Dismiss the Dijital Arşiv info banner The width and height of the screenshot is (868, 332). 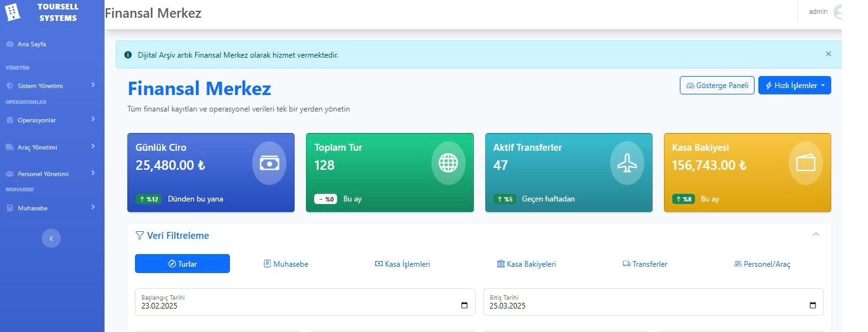[x=828, y=54]
